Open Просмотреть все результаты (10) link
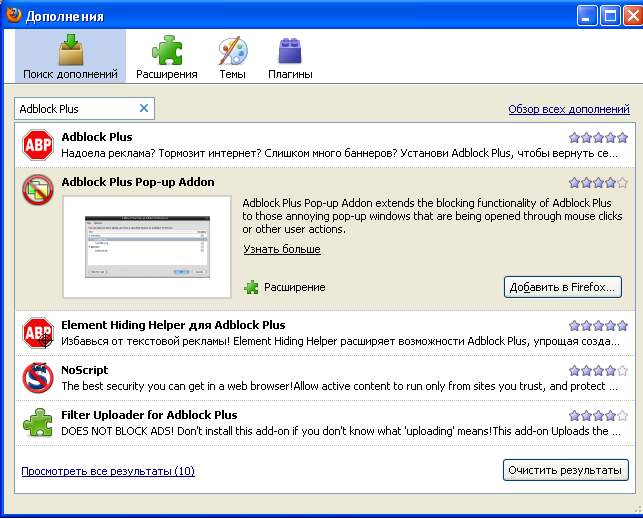This screenshot has width=643, height=519. [x=108, y=471]
